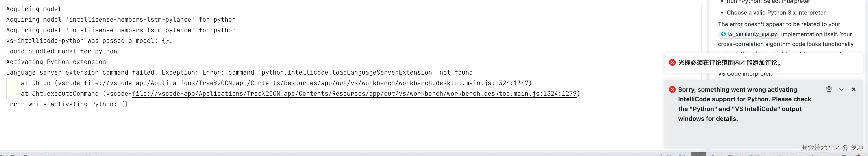Open the ts_similarity_api.py file reference
Image resolution: width=868 pixels, height=156 pixels.
[752, 34]
